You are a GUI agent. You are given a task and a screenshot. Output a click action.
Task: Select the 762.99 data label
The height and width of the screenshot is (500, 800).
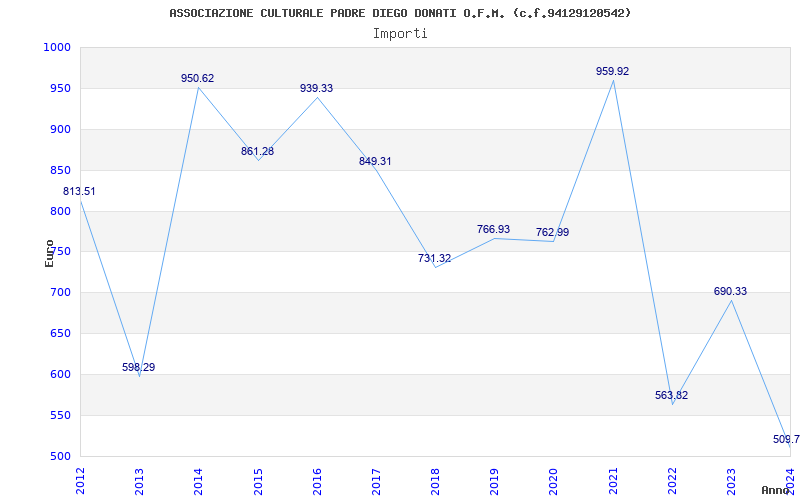coord(553,232)
